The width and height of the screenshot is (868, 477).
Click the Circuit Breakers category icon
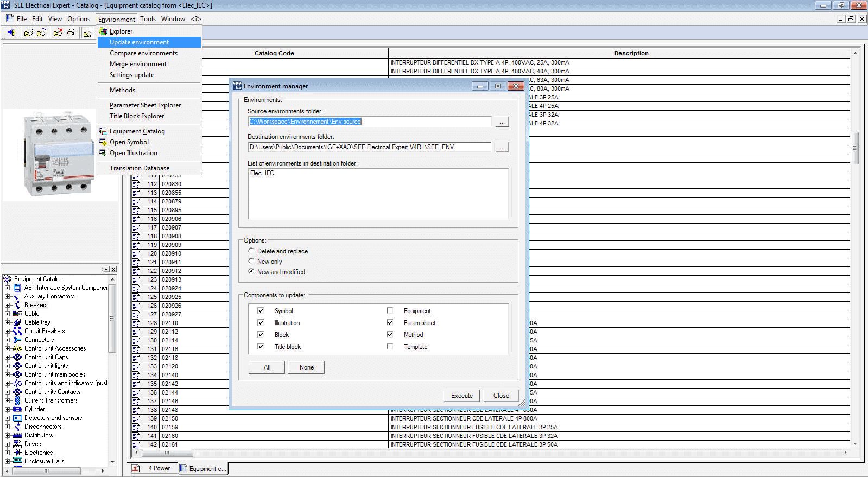17,331
